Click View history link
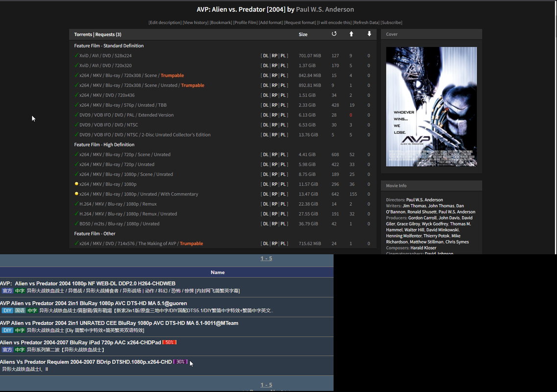Image resolution: width=557 pixels, height=392 pixels. (x=195, y=23)
